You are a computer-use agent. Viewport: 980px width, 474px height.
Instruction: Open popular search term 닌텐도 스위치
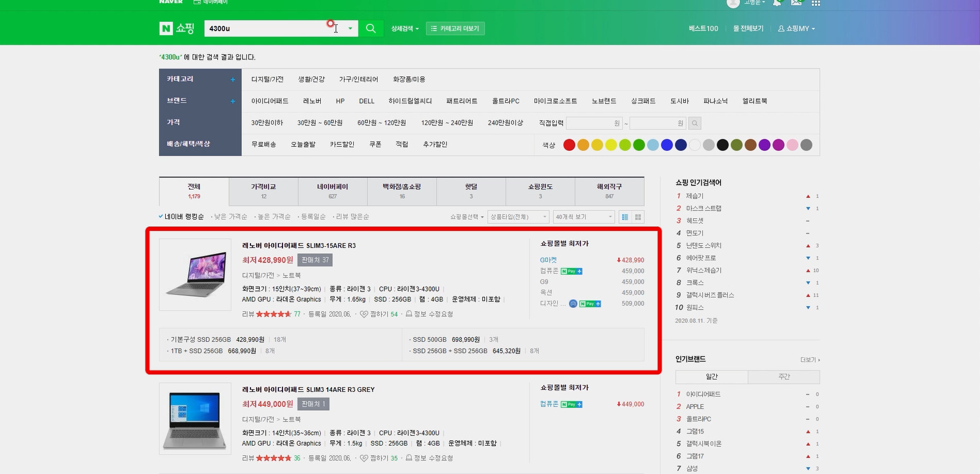tap(704, 246)
